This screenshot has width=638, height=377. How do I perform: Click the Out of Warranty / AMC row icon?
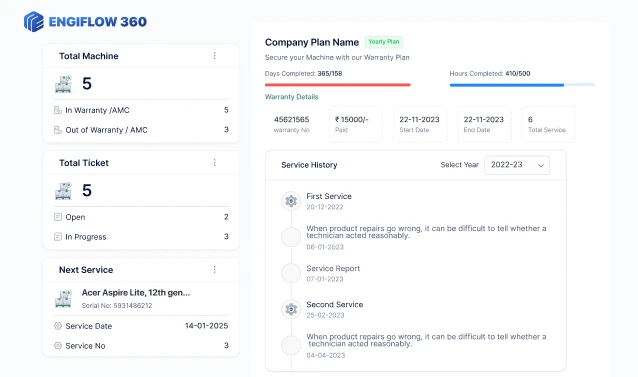coord(58,130)
